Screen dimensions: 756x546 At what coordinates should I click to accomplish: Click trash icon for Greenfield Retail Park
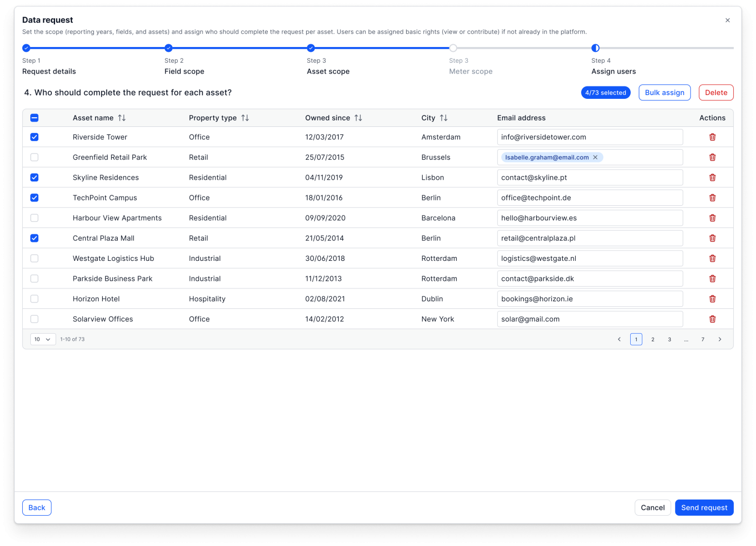(x=712, y=157)
